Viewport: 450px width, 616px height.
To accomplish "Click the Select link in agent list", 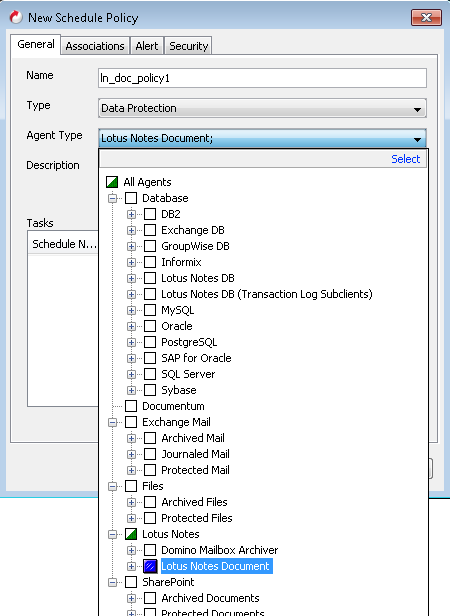I will click(x=406, y=159).
